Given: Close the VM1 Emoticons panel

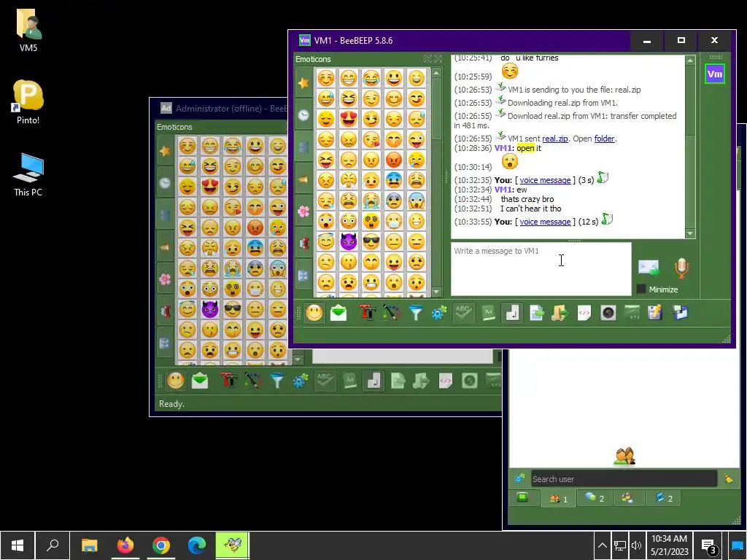Looking at the screenshot, I should (438, 58).
